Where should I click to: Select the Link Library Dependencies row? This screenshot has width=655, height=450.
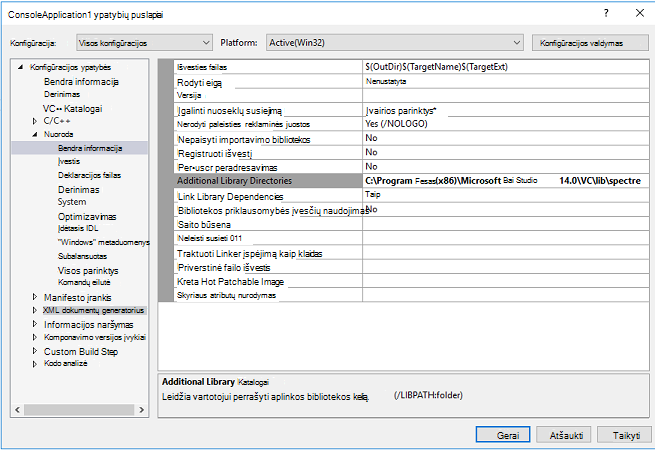pyautogui.click(x=411, y=196)
